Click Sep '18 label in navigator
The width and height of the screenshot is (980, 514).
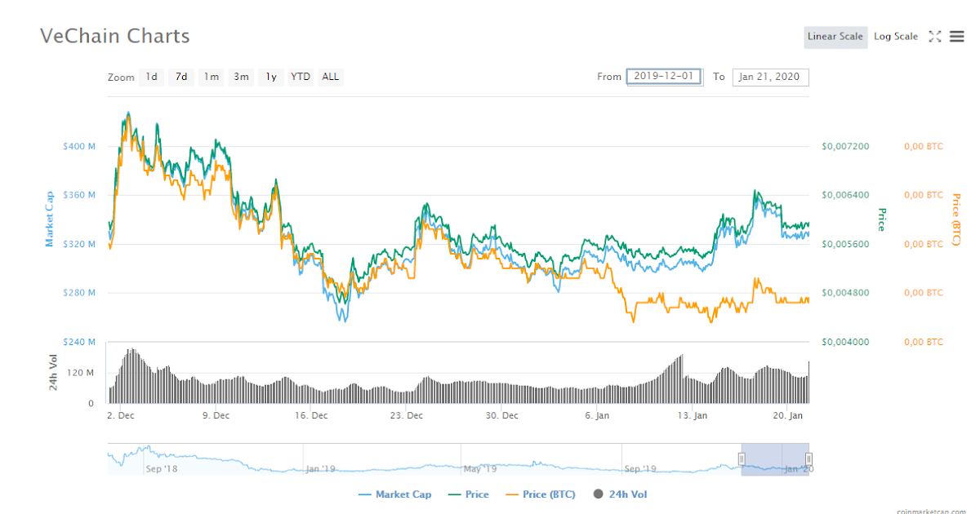(161, 469)
